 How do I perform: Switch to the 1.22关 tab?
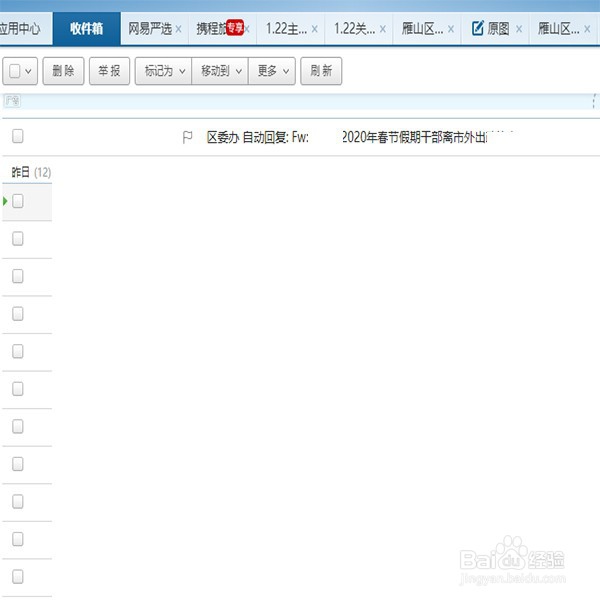coord(354,29)
